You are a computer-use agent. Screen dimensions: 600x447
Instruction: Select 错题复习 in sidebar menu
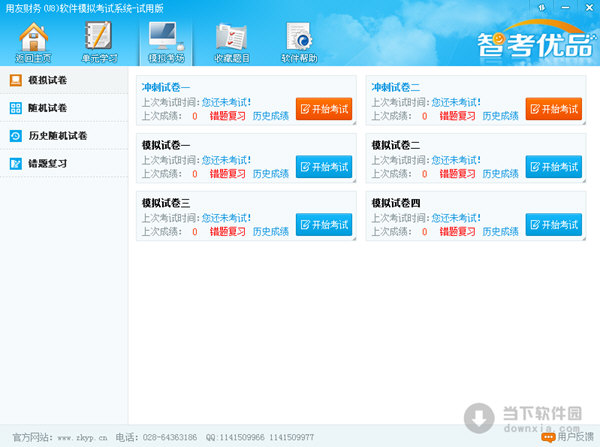point(64,164)
